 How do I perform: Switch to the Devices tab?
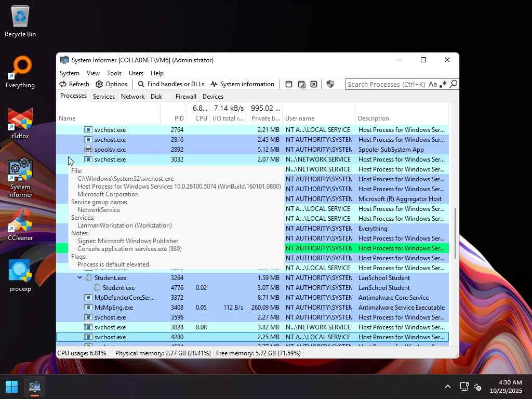(212, 96)
